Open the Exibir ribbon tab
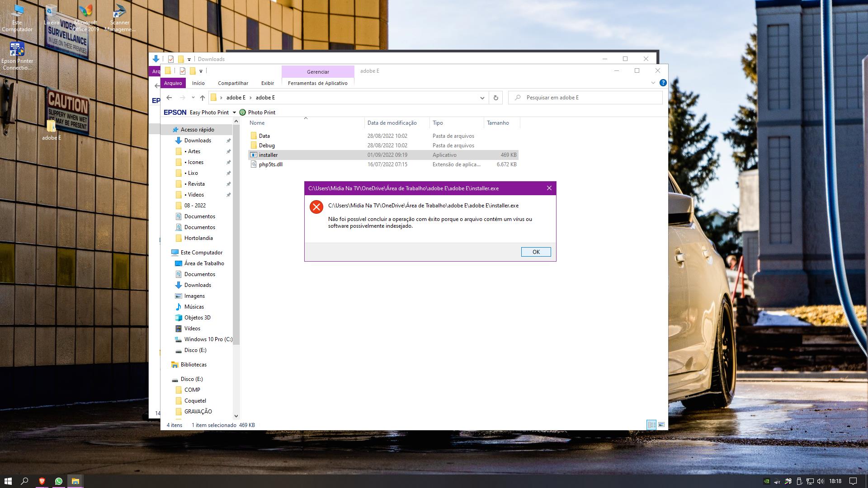 267,83
